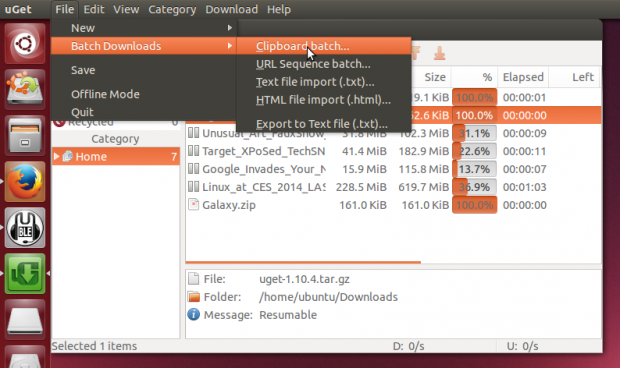Click Save in File menu
This screenshot has width=620, height=368.
point(144,70)
